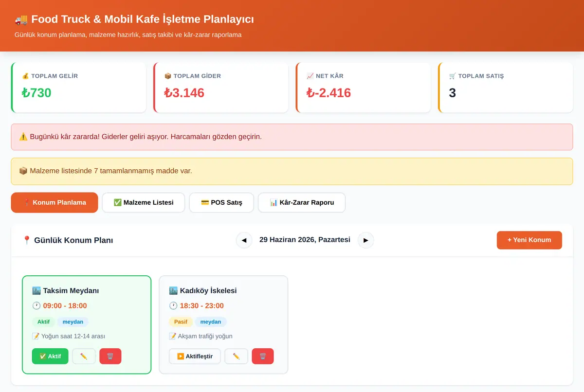Click the Toplam Gider summary card
584x392 pixels.
221,88
